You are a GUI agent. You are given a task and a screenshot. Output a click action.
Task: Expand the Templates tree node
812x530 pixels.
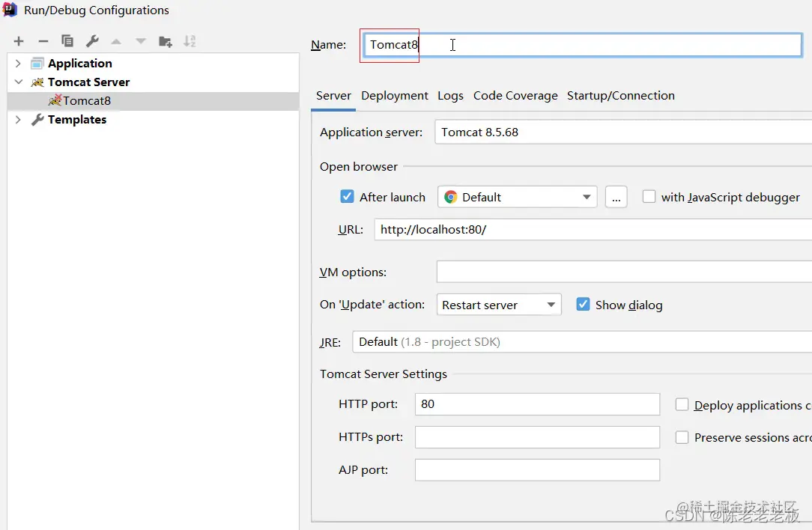(x=18, y=120)
